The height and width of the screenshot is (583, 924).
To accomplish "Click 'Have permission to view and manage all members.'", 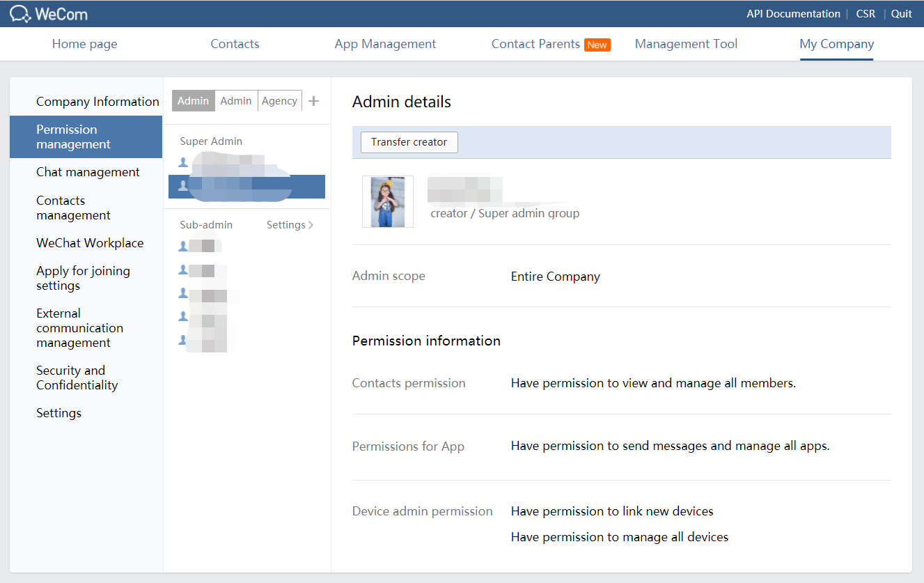I will click(x=653, y=383).
